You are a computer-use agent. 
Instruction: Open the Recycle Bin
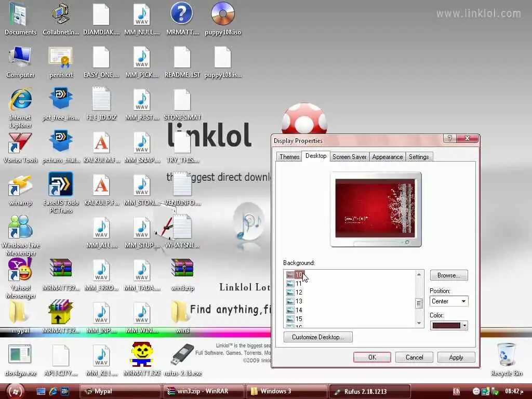tap(506, 360)
